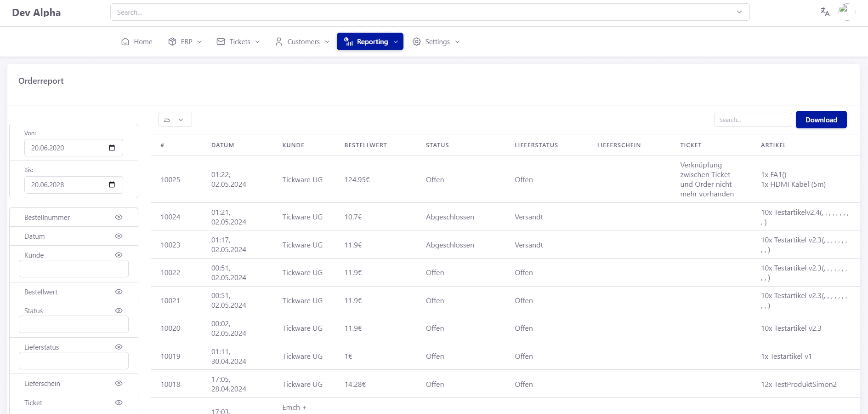This screenshot has height=414, width=868.
Task: Click the top global Search field
Action: 430,12
